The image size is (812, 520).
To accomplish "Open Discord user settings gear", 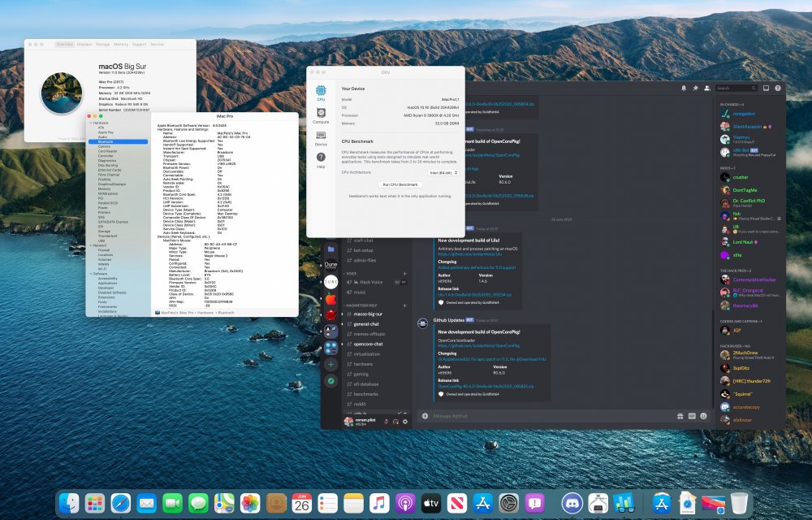I will [x=405, y=422].
